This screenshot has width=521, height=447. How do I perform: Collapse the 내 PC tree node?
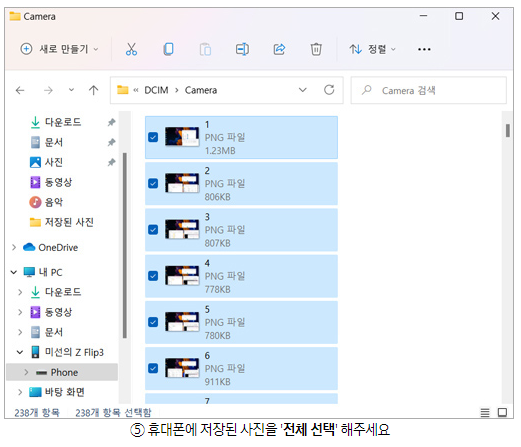click(x=14, y=272)
